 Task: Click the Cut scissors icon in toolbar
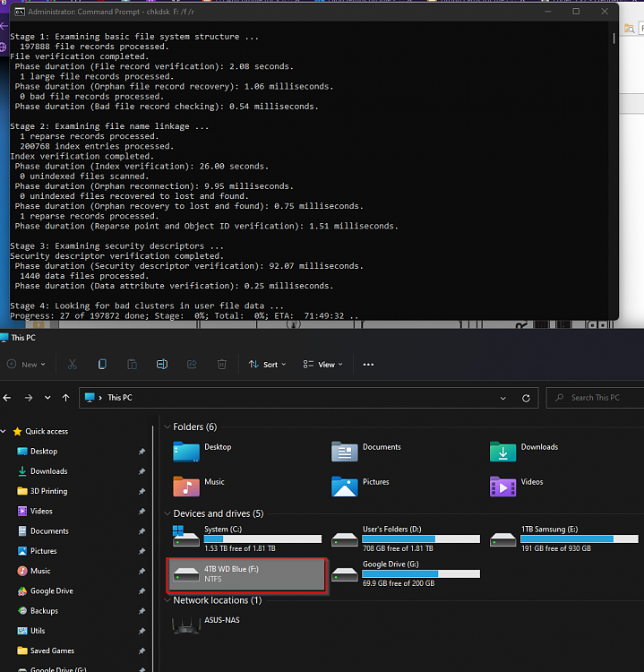point(72,365)
